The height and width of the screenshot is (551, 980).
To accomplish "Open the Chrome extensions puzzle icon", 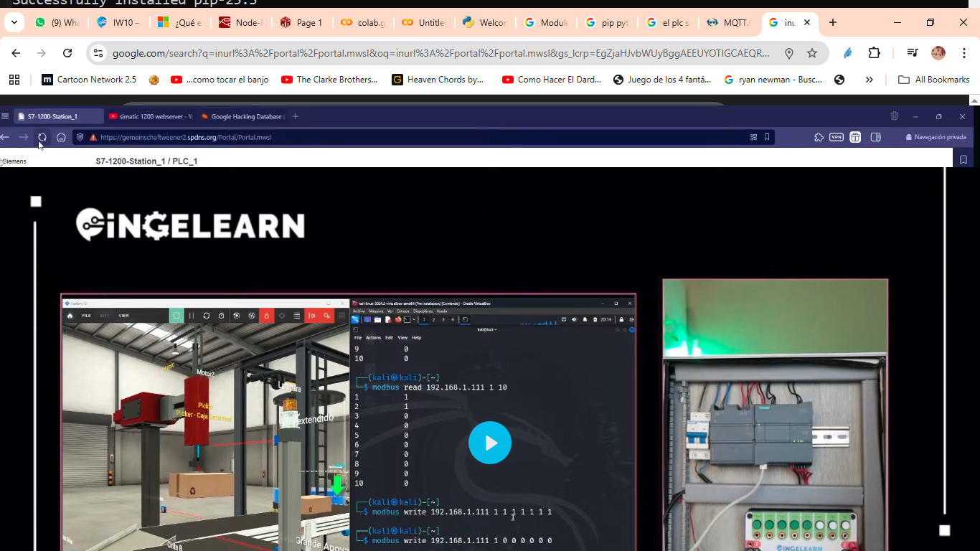I will coord(874,53).
